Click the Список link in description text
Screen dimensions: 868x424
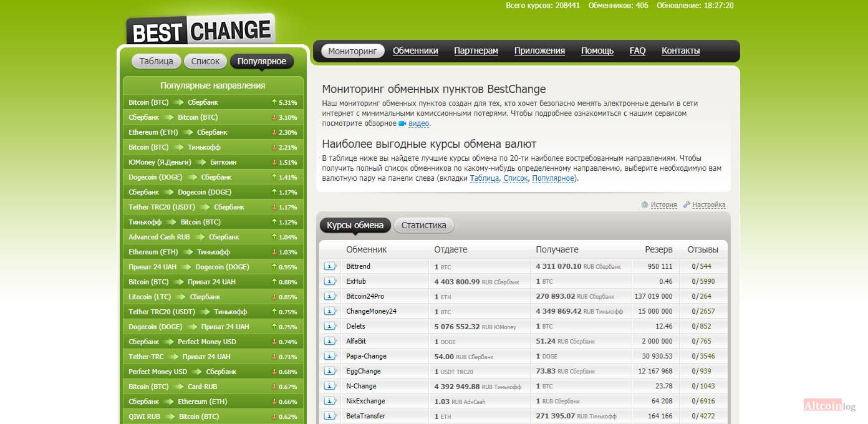click(x=515, y=178)
